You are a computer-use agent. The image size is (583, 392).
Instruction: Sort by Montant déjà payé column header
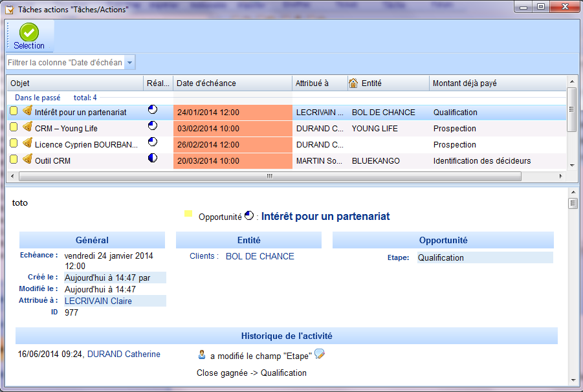pos(498,83)
